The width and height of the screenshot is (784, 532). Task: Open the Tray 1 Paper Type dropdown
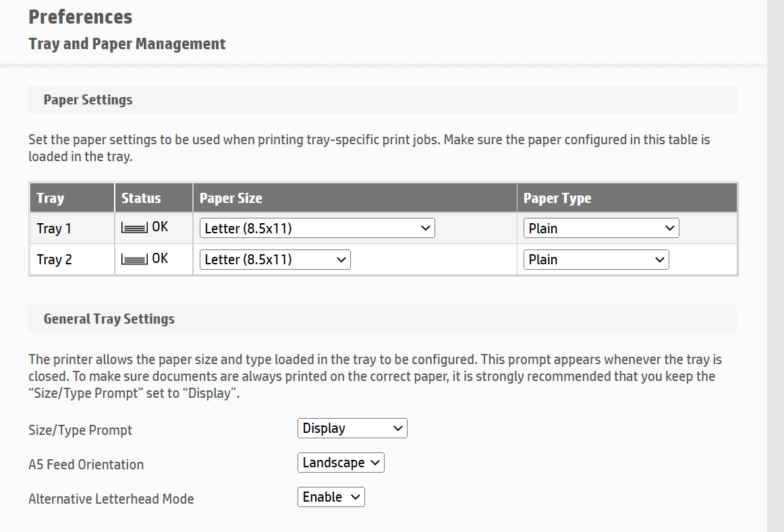600,228
